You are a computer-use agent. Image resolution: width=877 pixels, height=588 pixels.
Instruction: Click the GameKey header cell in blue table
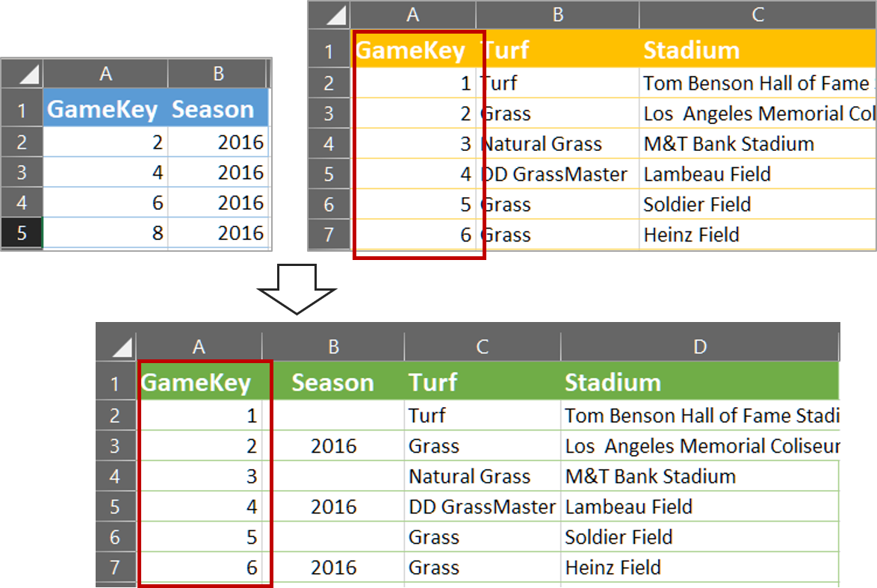[x=105, y=108]
